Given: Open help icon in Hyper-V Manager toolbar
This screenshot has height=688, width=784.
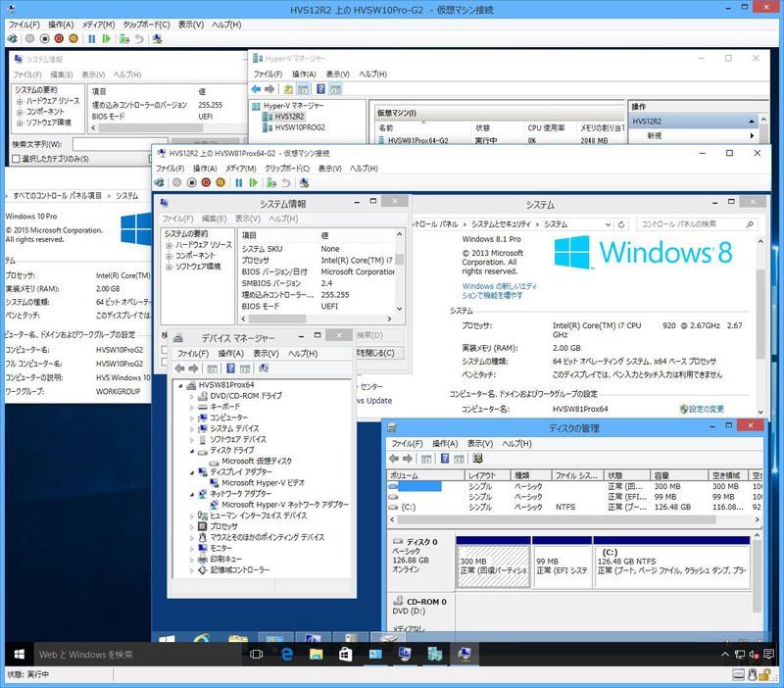Looking at the screenshot, I should click(321, 89).
